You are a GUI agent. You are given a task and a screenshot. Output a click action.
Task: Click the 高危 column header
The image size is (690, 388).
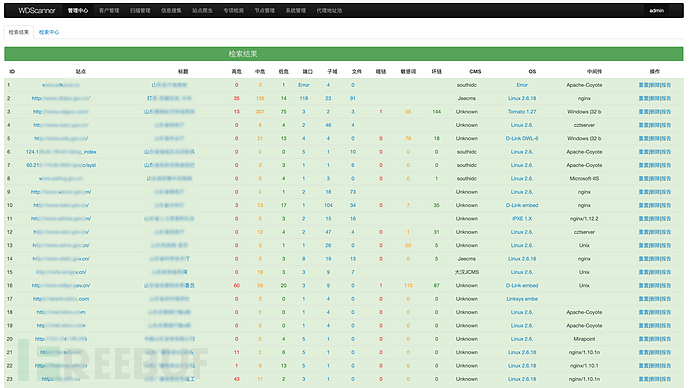point(237,71)
